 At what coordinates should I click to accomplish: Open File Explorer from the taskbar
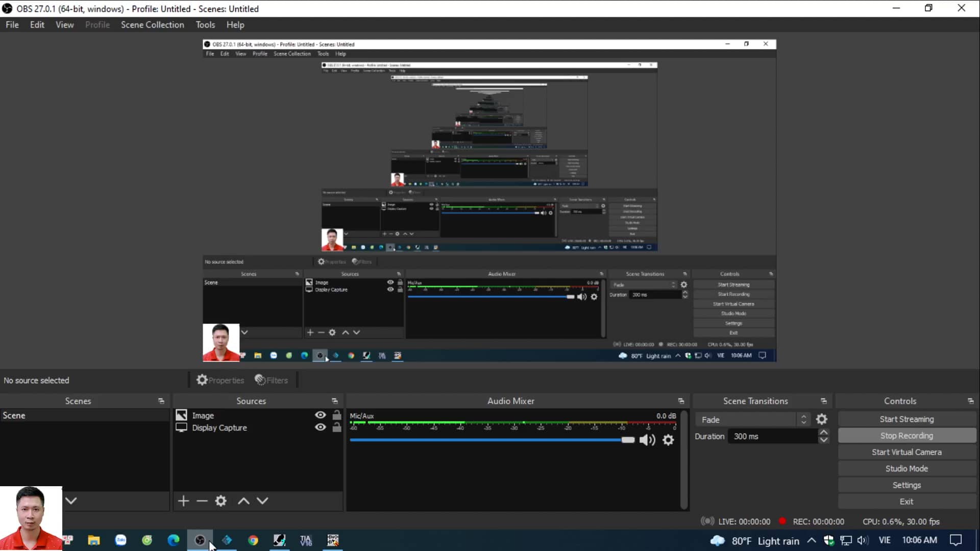(94, 540)
